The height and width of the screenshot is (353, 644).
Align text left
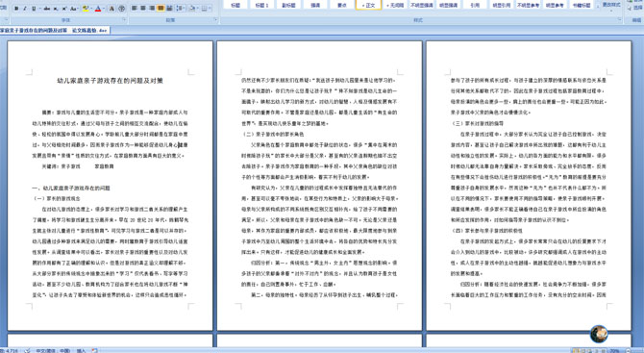pos(134,9)
